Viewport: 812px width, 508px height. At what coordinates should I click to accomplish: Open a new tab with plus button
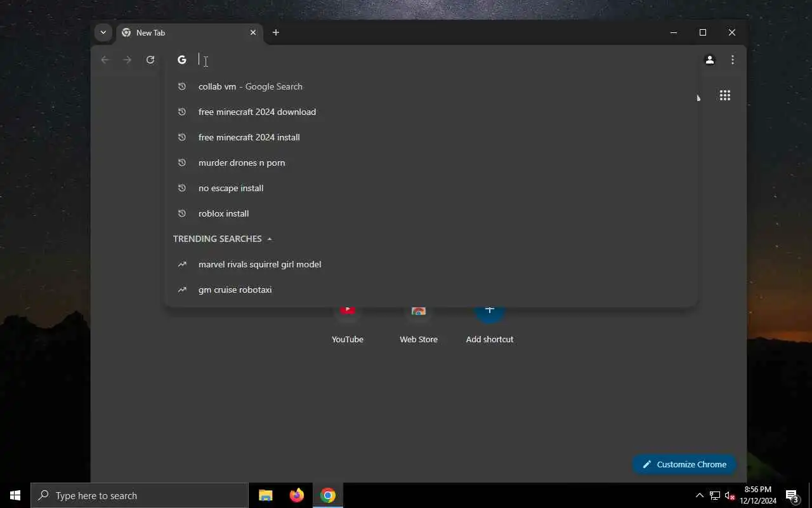click(x=276, y=32)
